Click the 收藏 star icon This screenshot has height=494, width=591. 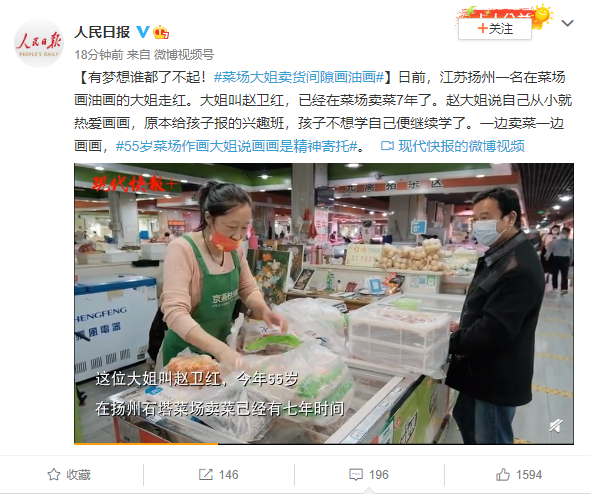point(54,474)
